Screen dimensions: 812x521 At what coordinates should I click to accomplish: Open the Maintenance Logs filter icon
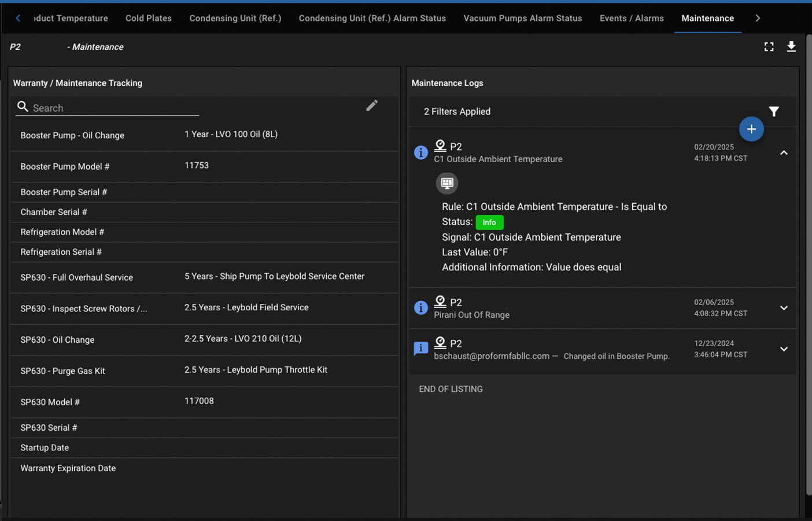(774, 111)
